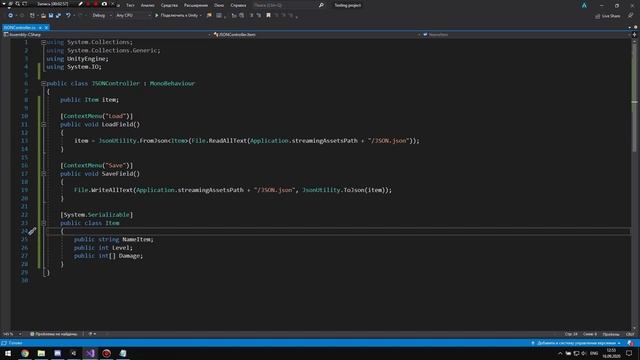Open the Any CPU platform dropdown
640x360 pixels.
[x=133, y=16]
